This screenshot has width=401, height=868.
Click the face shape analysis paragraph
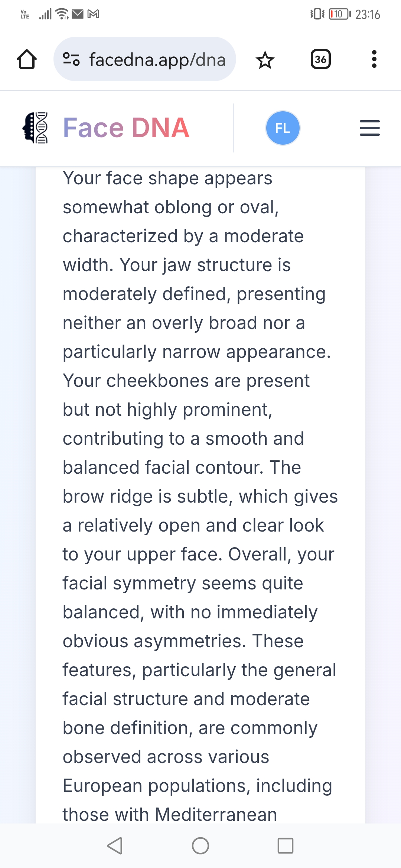pos(200,495)
